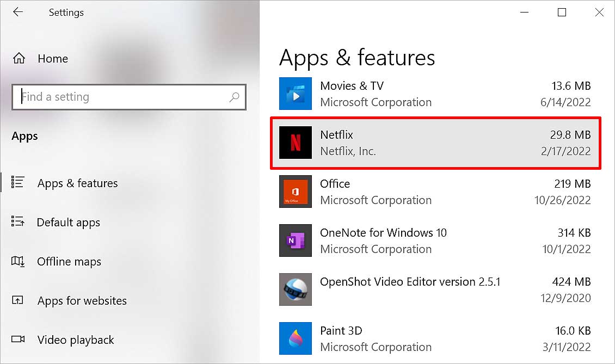This screenshot has width=615, height=364.
Task: Click the 3/11/2022 install date
Action: click(x=567, y=347)
